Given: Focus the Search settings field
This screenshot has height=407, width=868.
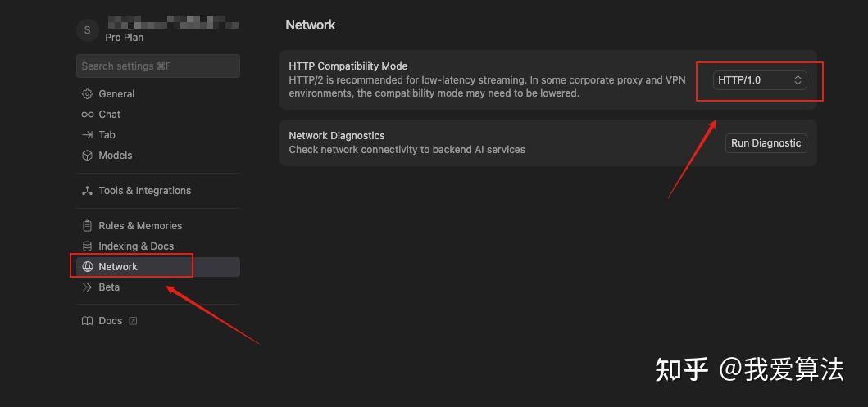Looking at the screenshot, I should [158, 66].
